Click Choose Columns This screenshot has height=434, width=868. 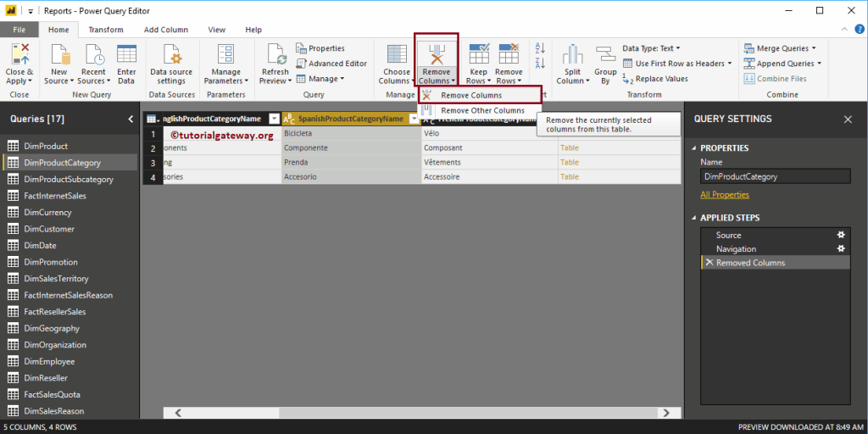[397, 64]
